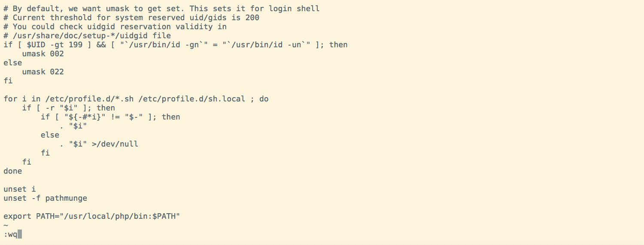Click the "unset -f pathmunge" line
644x245 pixels.
point(45,198)
